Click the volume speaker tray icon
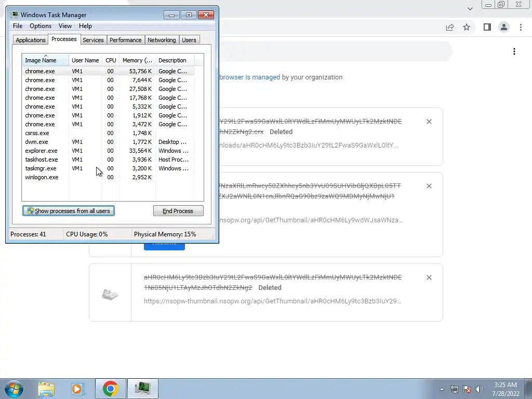This screenshot has width=532, height=399. [480, 389]
